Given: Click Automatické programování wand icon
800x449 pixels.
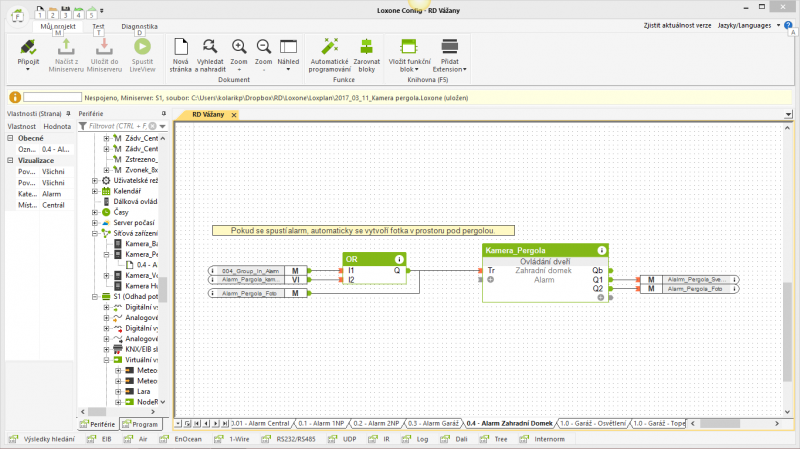Looking at the screenshot, I should click(x=329, y=47).
